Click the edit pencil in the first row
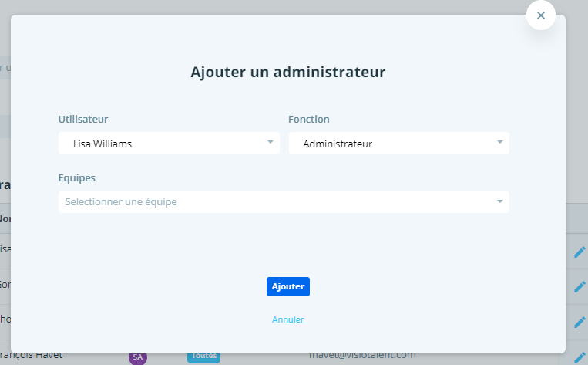Screen dimensions: 588x365 click(x=580, y=252)
